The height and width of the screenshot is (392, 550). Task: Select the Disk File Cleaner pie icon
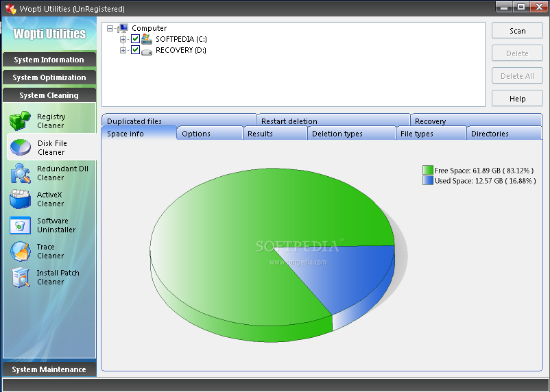21,147
